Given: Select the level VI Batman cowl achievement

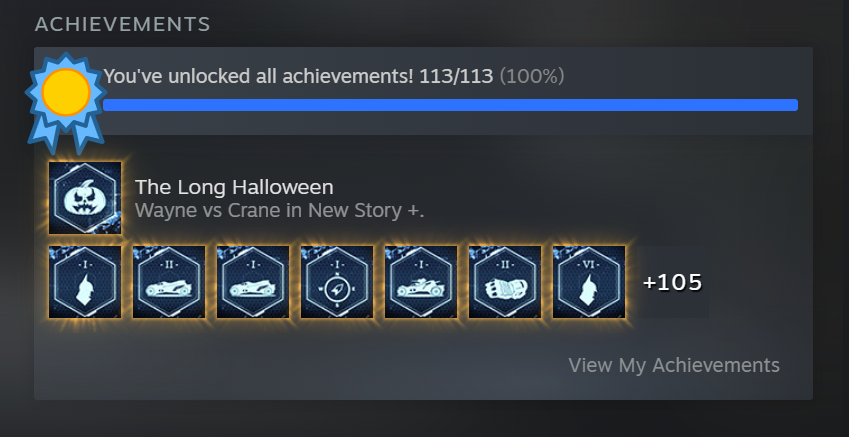Looking at the screenshot, I should [589, 282].
